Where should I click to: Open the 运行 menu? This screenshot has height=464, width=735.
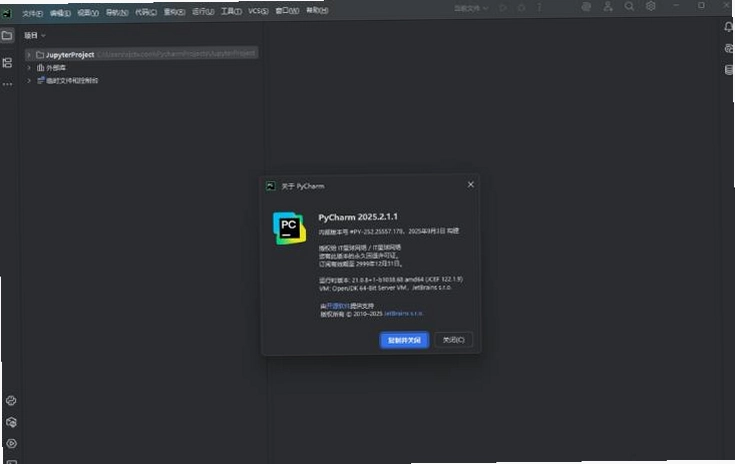pyautogui.click(x=203, y=11)
